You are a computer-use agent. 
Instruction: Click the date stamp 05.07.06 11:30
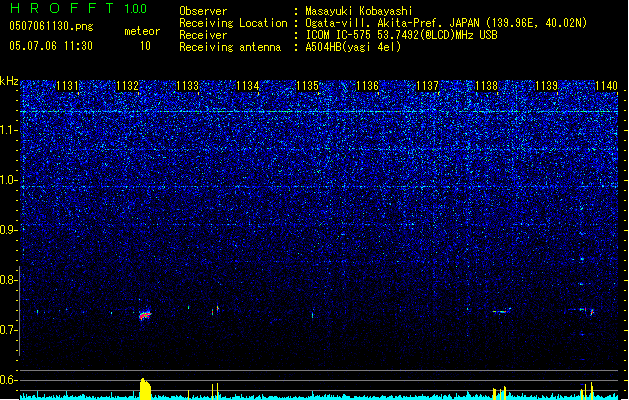tap(51, 46)
